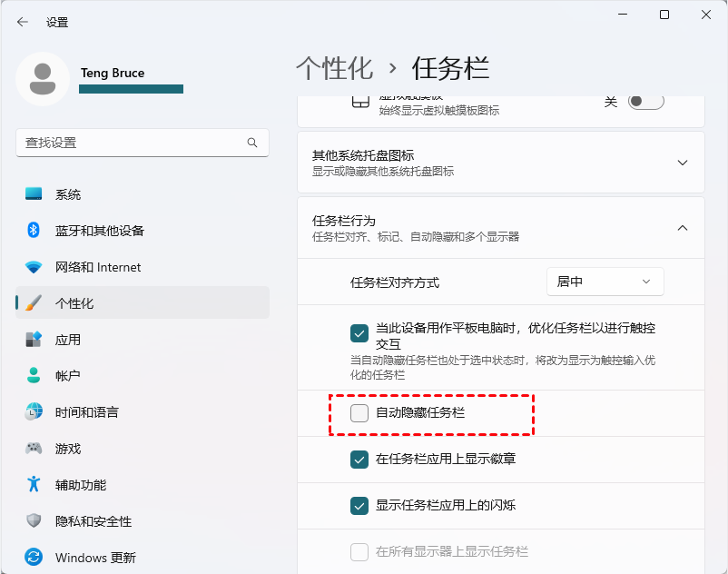This screenshot has height=574, width=728.
Task: Click the 隐私和安全性 shield icon
Action: [34, 521]
